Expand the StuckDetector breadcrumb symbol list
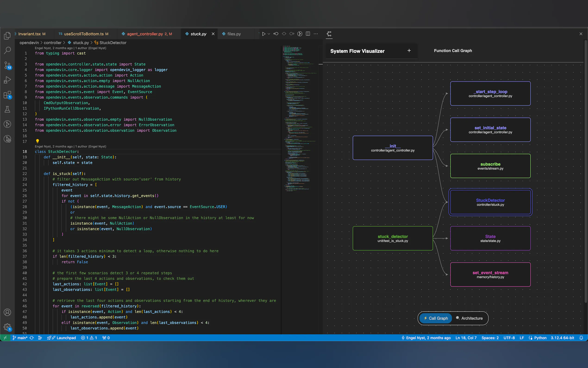The height and width of the screenshot is (368, 588). click(113, 43)
